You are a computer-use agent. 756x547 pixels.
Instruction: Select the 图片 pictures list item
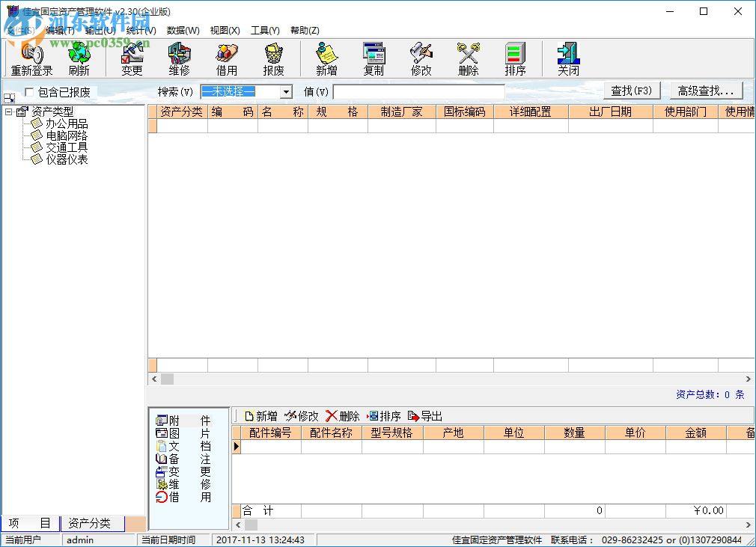[183, 433]
